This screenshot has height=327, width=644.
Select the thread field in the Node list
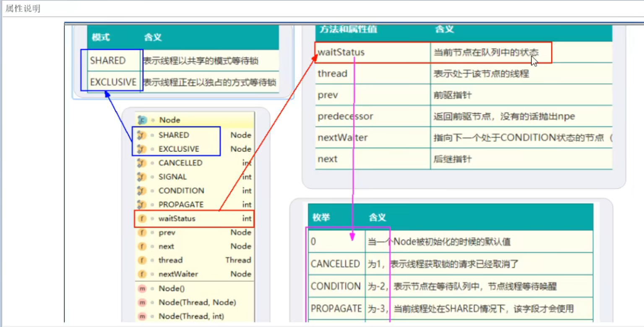click(195, 260)
